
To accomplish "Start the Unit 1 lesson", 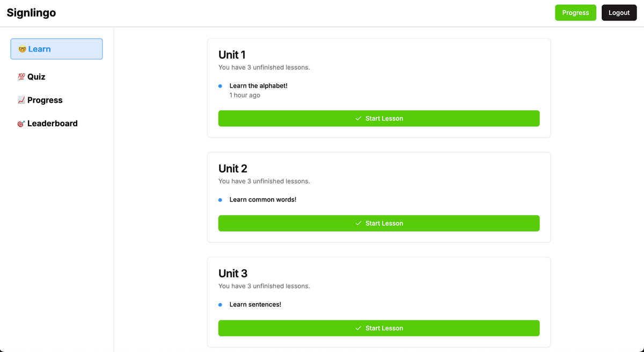I will tap(379, 118).
